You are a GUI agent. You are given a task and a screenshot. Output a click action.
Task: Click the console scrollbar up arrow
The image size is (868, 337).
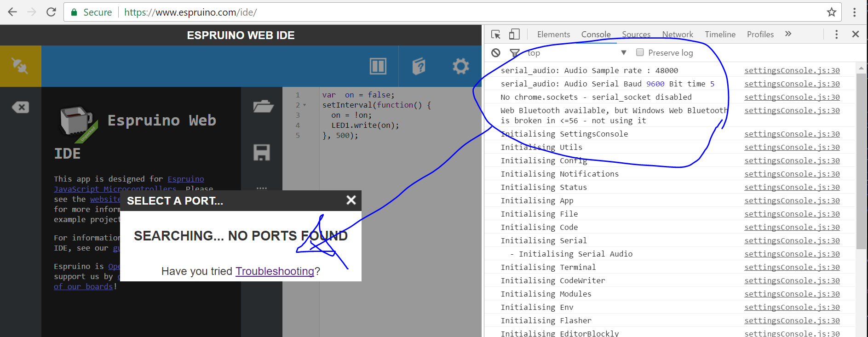point(861,68)
